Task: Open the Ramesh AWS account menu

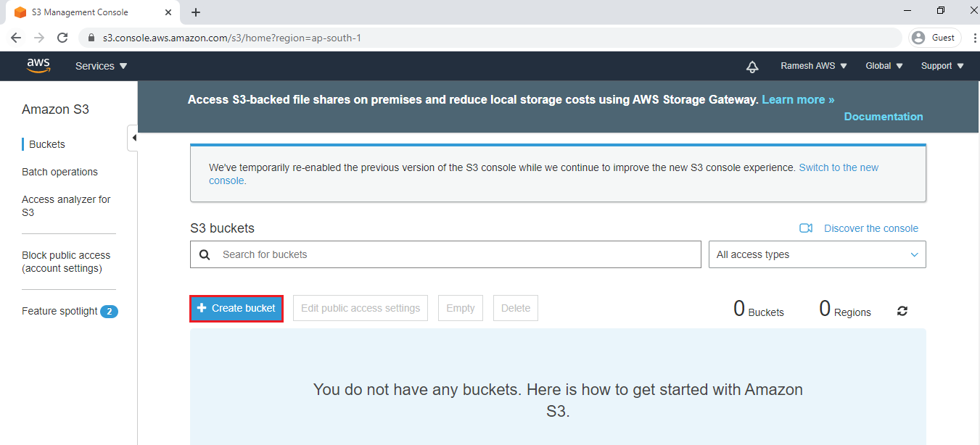Action: [x=813, y=66]
